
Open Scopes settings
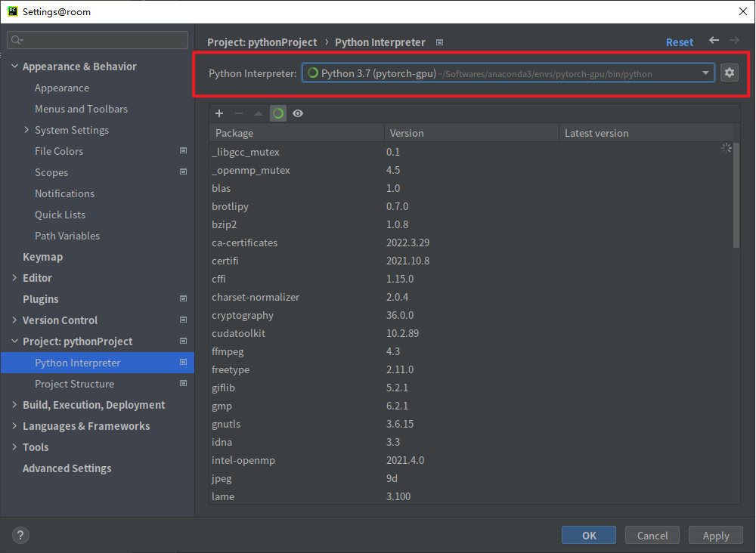pyautogui.click(x=51, y=172)
